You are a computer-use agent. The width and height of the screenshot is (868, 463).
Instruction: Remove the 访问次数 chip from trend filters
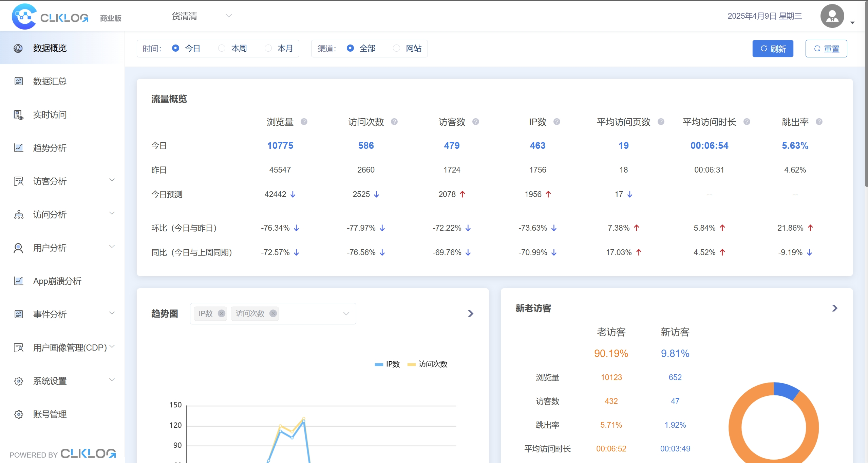[273, 313]
